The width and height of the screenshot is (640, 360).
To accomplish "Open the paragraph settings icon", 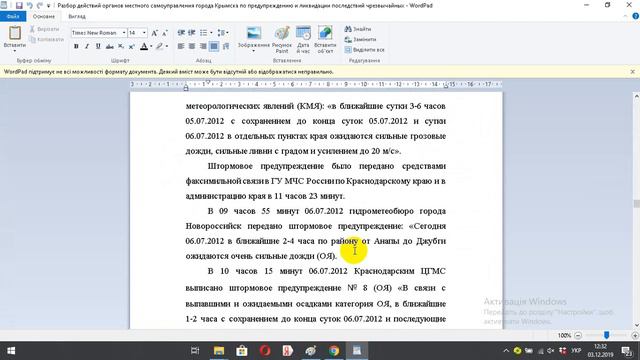I will 226,47.
